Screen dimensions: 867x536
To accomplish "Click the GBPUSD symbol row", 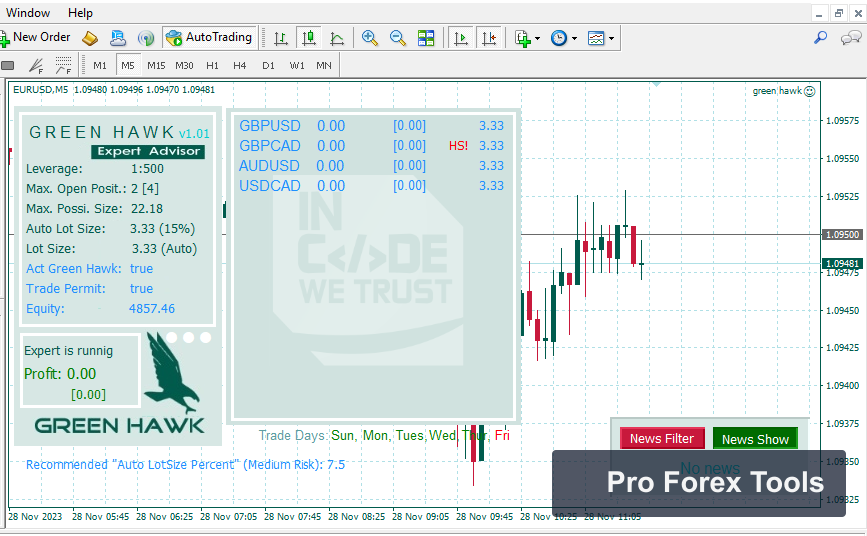I will [372, 126].
